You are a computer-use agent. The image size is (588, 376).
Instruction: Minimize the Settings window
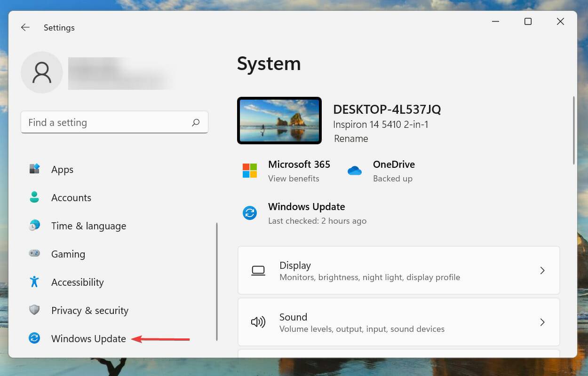pyautogui.click(x=496, y=22)
